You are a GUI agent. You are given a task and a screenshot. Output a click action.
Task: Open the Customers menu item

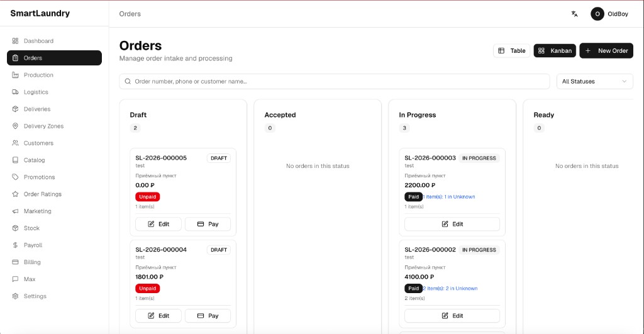38,143
